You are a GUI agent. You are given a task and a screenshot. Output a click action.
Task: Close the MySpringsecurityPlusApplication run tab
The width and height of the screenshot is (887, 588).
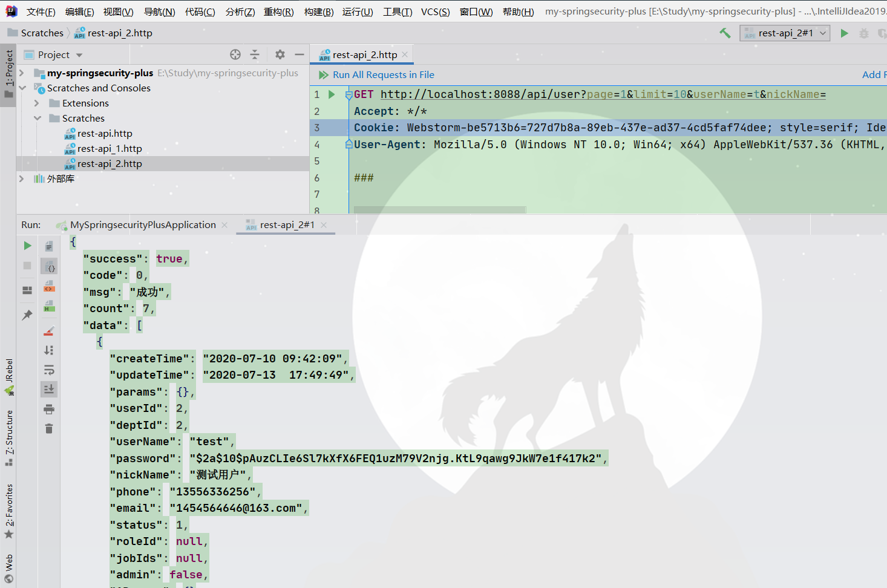coord(224,225)
